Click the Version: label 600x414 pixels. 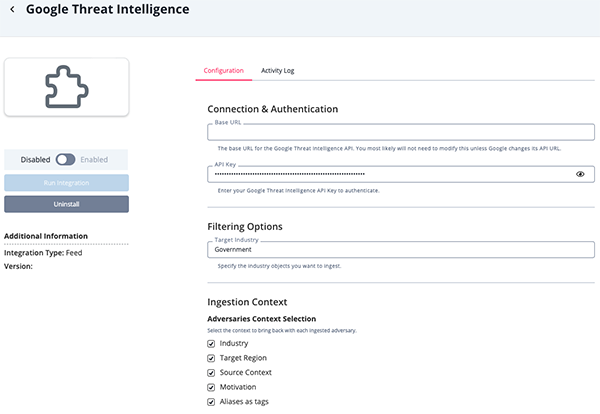(18, 266)
